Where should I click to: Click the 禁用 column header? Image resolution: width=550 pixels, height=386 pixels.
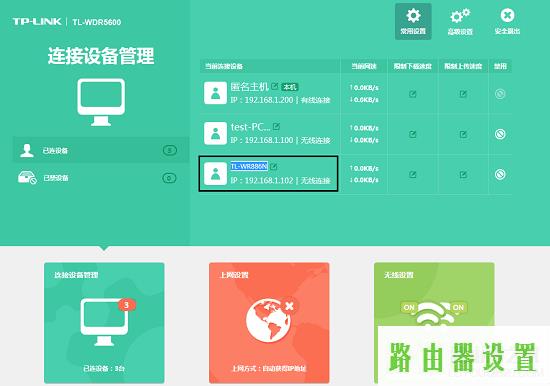click(500, 66)
